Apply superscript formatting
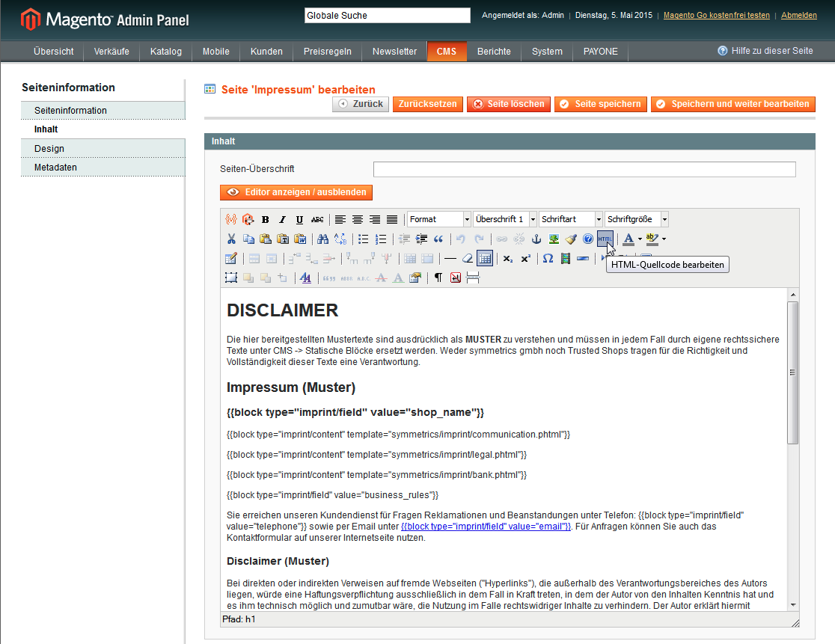The height and width of the screenshot is (644, 835). [525, 259]
